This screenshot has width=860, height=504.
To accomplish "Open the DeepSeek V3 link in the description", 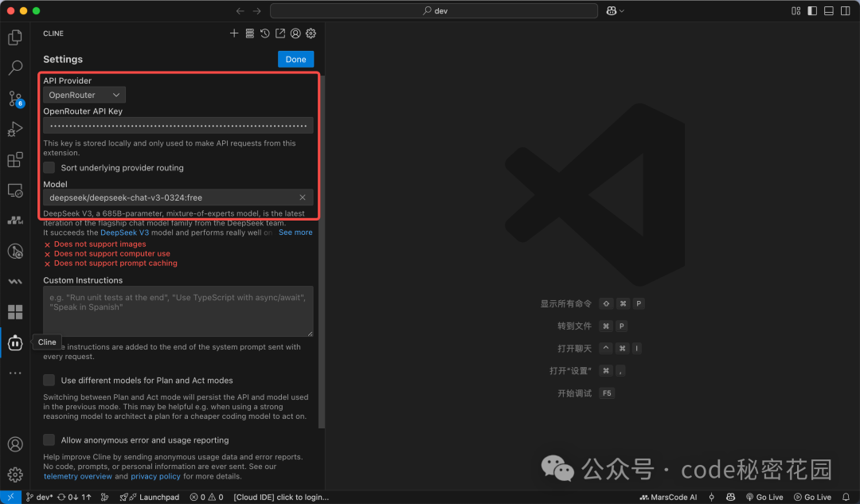I will tap(124, 232).
